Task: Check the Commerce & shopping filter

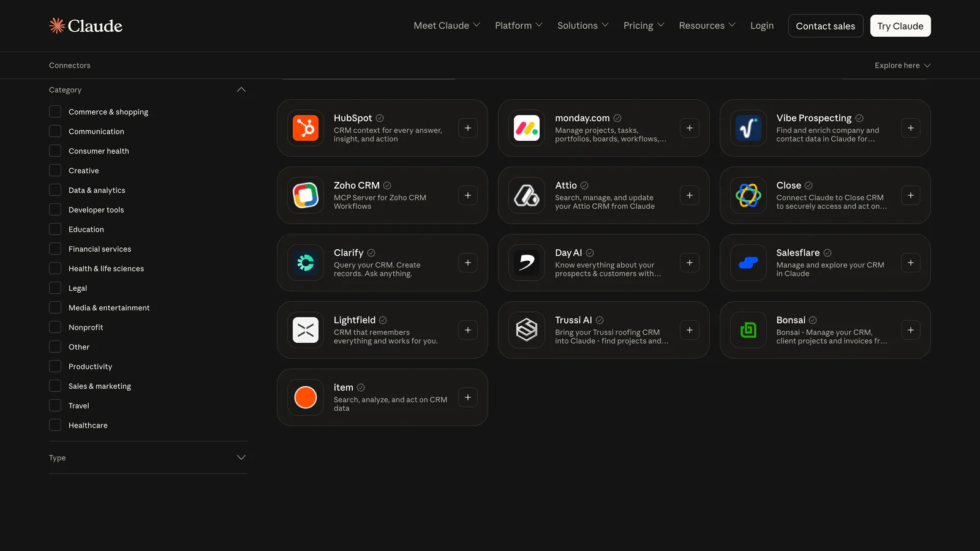Action: click(x=55, y=111)
